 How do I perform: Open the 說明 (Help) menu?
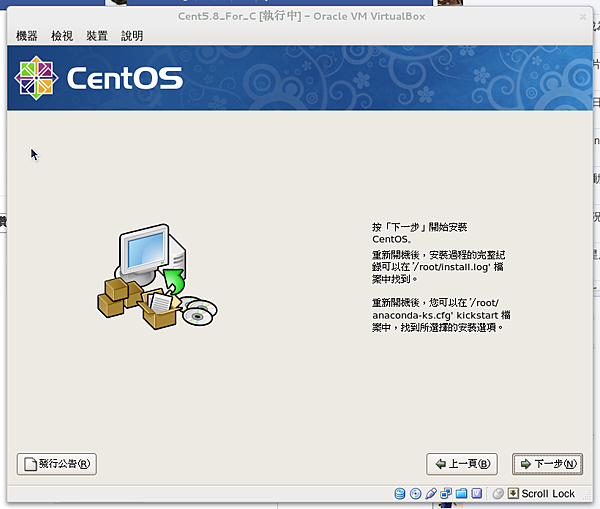[132, 36]
